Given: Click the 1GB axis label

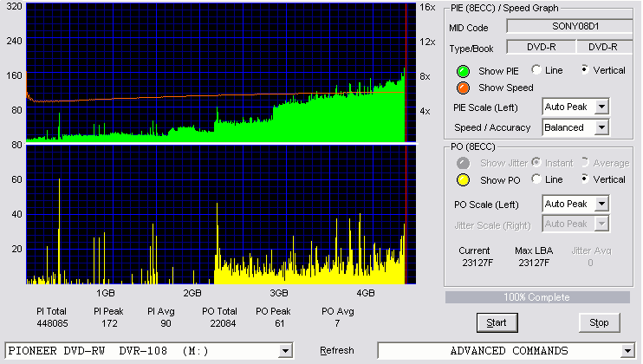Looking at the screenshot, I should [x=106, y=293].
